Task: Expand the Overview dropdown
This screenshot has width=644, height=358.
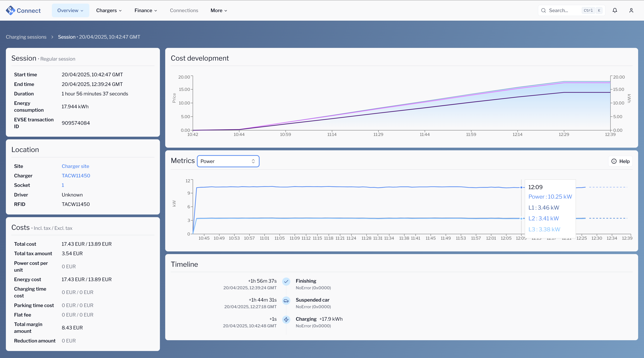Action: coord(70,10)
